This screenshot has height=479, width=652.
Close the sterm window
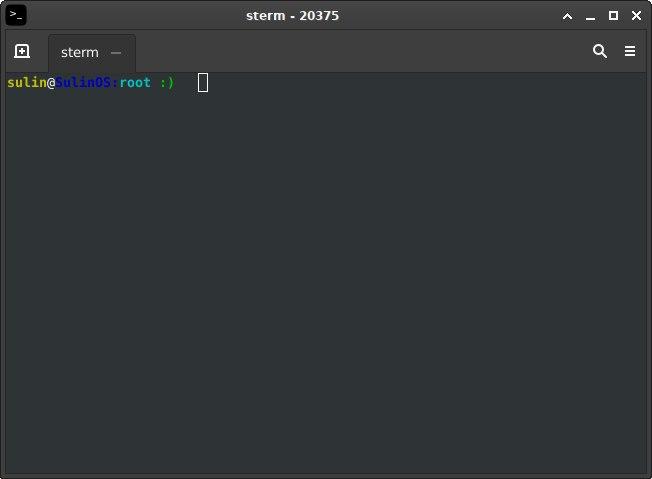tap(636, 16)
